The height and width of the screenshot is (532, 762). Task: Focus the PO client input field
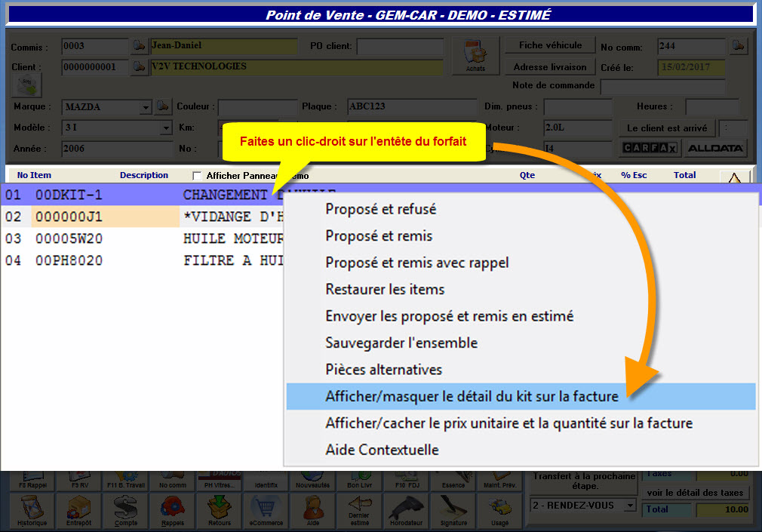click(x=401, y=47)
